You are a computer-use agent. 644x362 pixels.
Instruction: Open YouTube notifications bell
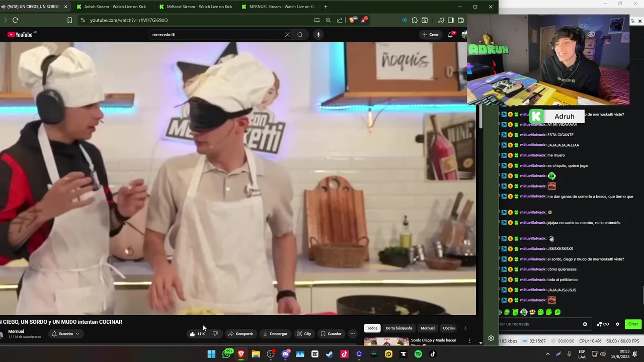pyautogui.click(x=451, y=35)
